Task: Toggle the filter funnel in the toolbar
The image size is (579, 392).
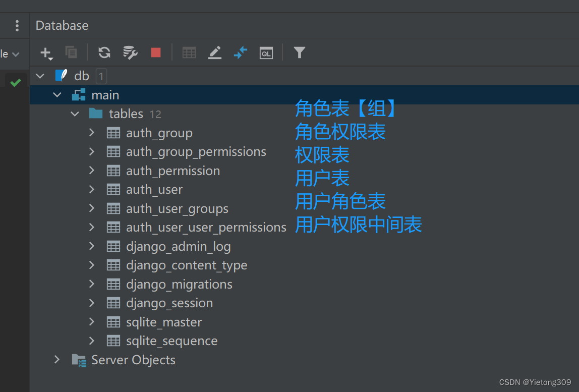Action: pyautogui.click(x=299, y=52)
